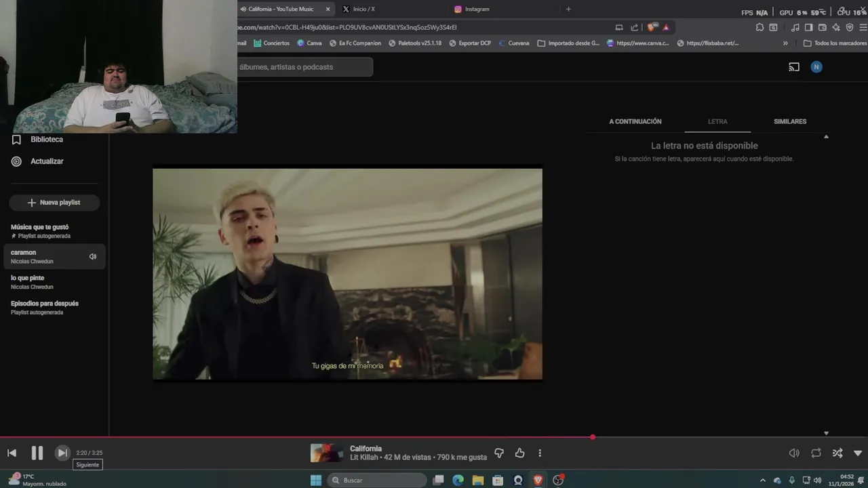
Task: Switch to the SIMILARES tab
Action: coord(790,121)
